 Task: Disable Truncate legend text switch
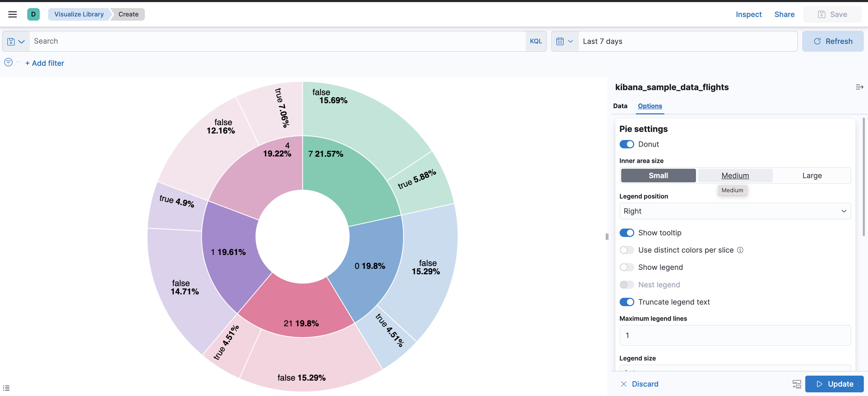tap(626, 302)
